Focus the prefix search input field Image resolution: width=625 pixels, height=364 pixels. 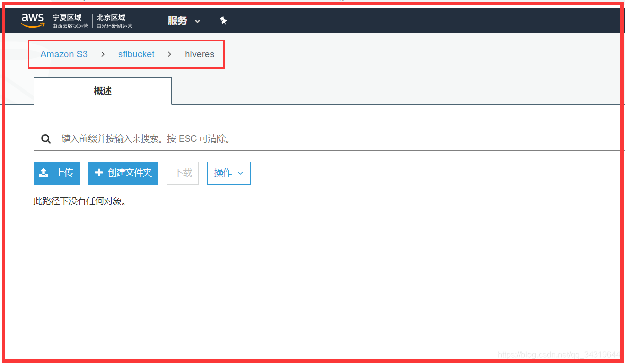pyautogui.click(x=329, y=139)
